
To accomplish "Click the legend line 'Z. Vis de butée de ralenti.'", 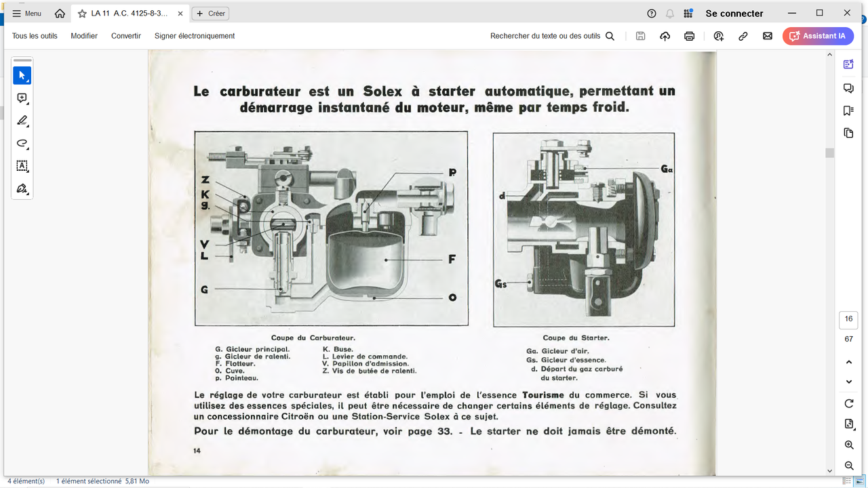I will pyautogui.click(x=370, y=371).
